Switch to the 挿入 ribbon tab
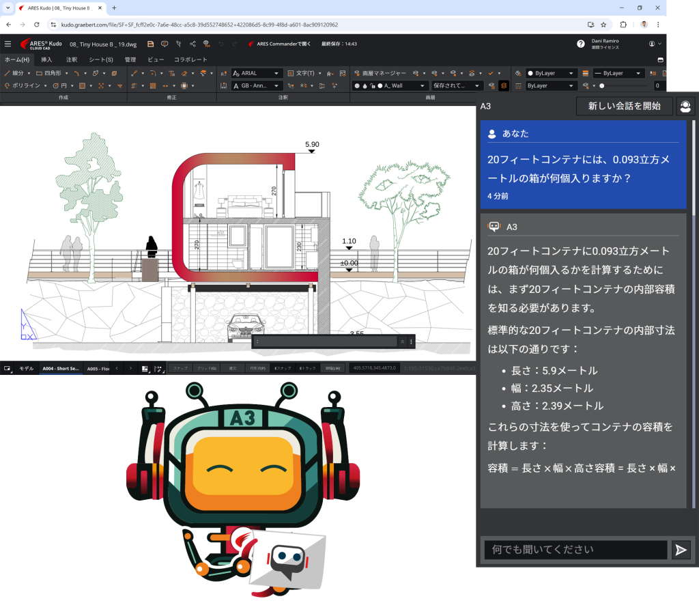699x616 pixels. (x=46, y=59)
